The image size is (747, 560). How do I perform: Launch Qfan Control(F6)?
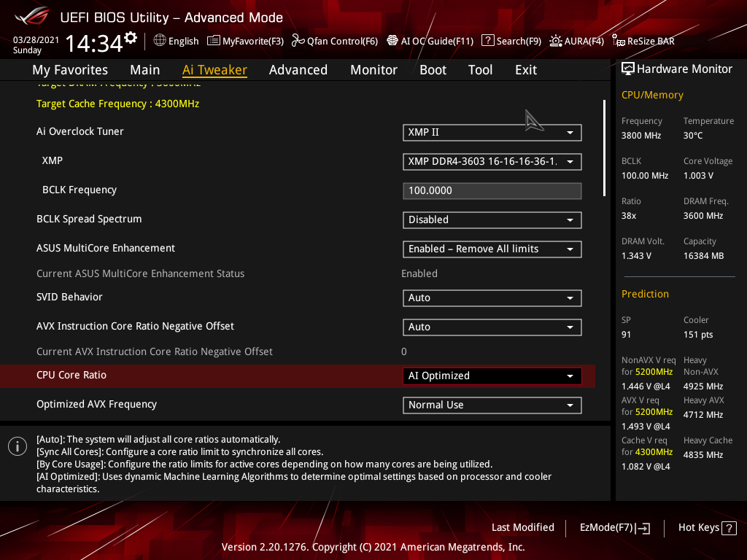[335, 41]
